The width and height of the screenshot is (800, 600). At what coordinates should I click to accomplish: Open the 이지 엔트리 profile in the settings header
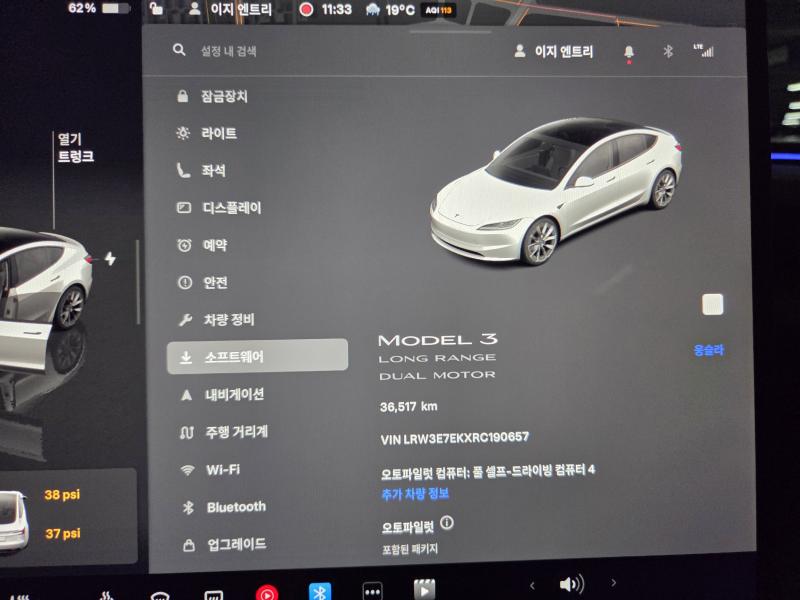pyautogui.click(x=554, y=52)
